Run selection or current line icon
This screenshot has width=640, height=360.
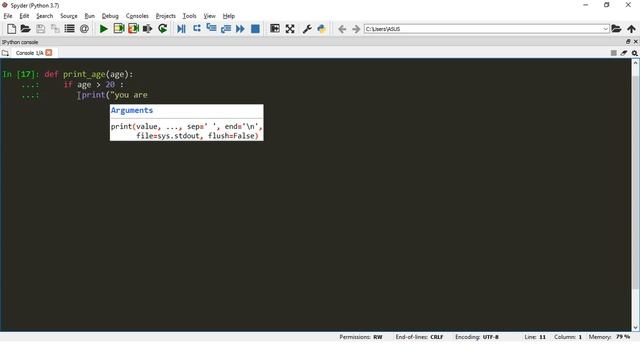pyautogui.click(x=147, y=29)
